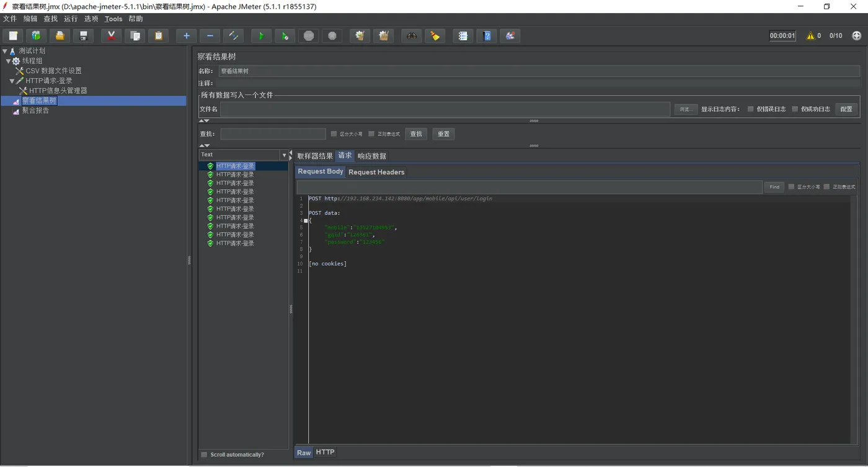Screen dimensions: 868x467
Task: Click the 重置 reset button
Action: pos(443,134)
